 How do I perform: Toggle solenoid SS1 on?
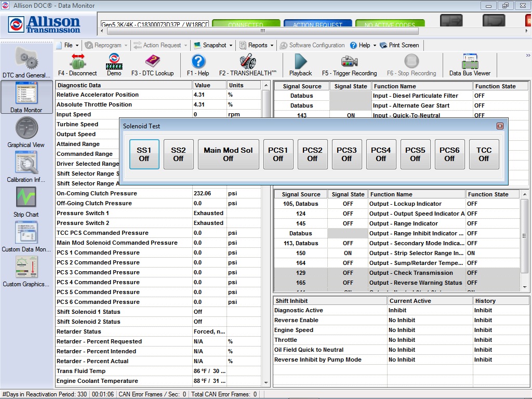(x=144, y=154)
